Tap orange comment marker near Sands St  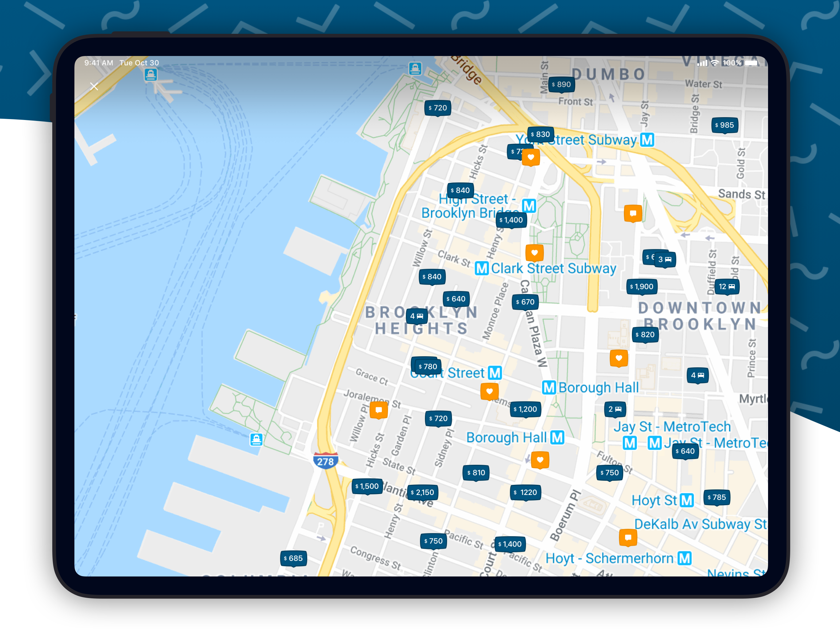point(633,213)
